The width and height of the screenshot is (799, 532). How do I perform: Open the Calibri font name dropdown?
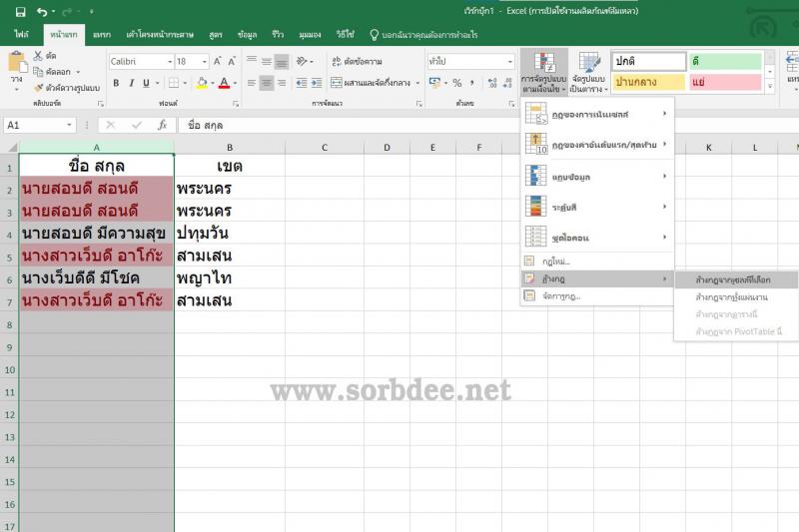coord(170,62)
